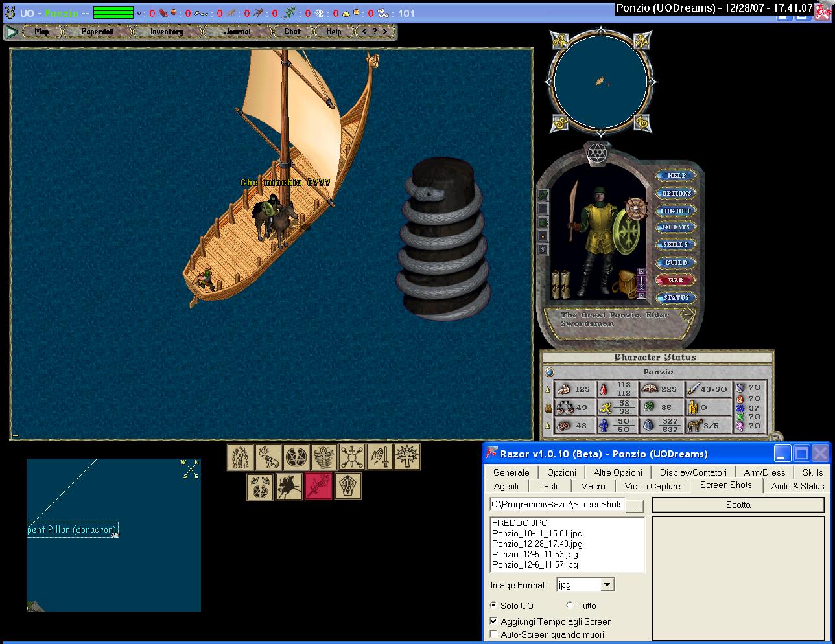Click the globe icon next to Ponzio name
835x644 pixels.
click(550, 372)
